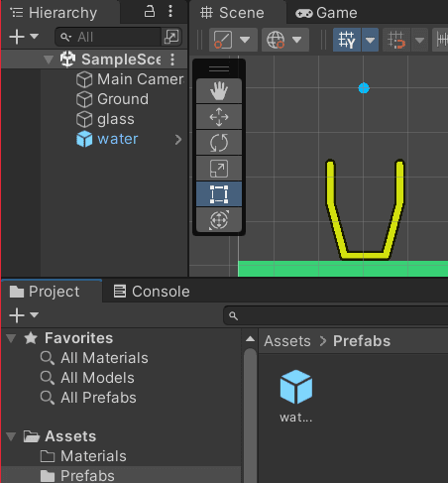
Task: Open the Hierarchy panel three-dot menu
Action: tap(170, 12)
